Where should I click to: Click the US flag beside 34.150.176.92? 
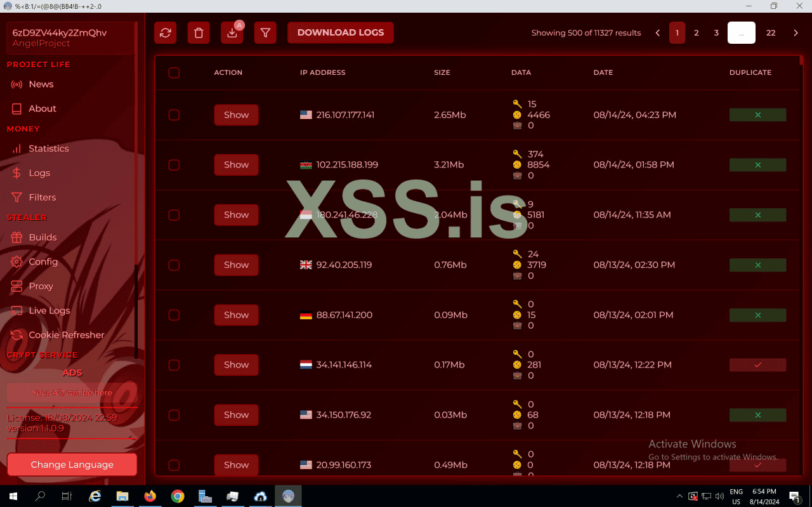(x=306, y=415)
